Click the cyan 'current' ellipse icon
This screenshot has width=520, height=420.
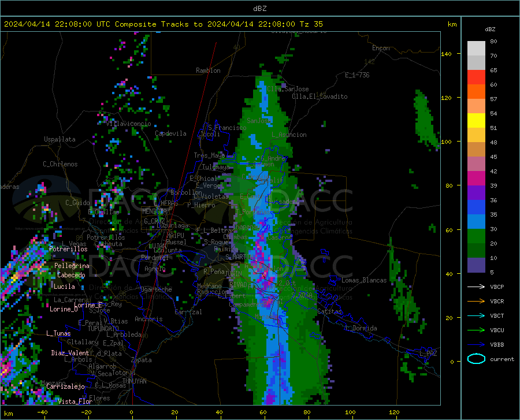click(x=476, y=359)
